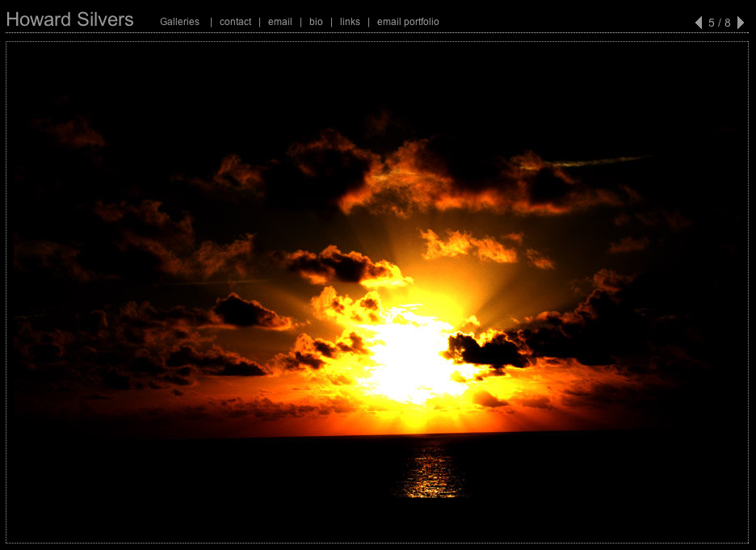This screenshot has height=550, width=756.
Task: Go to the previous photo with left arrow
Action: [x=699, y=23]
